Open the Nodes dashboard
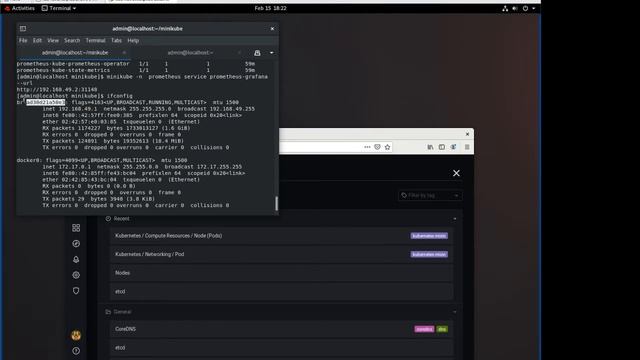Viewport: 640px width, 360px height. (281, 273)
